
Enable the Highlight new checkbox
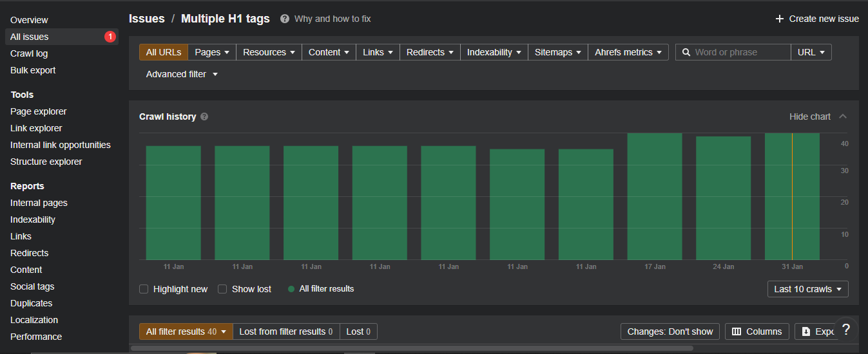144,289
